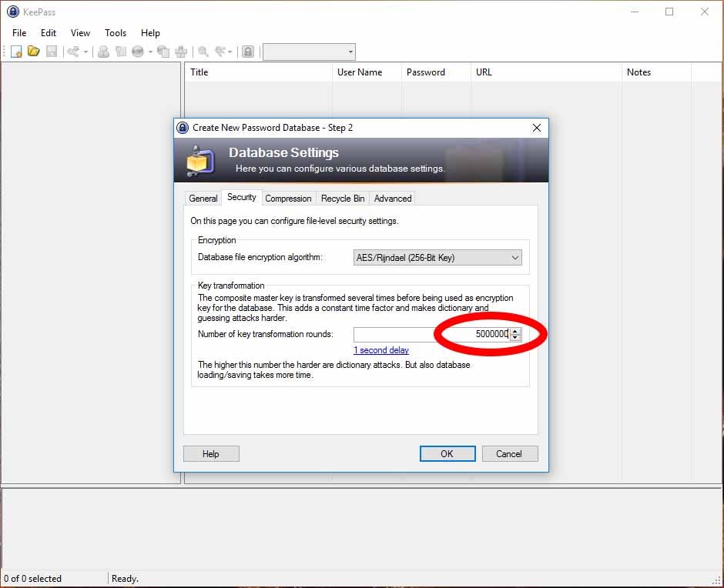724x588 pixels.
Task: Click the Copy User Name toolbar icon
Action: 103,52
